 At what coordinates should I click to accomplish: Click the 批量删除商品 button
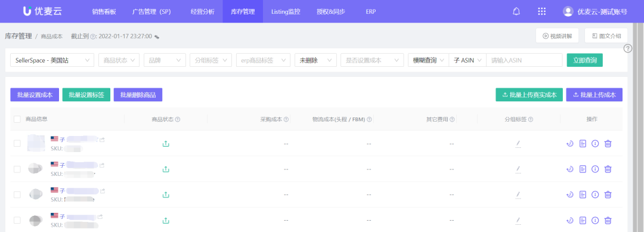(x=138, y=94)
